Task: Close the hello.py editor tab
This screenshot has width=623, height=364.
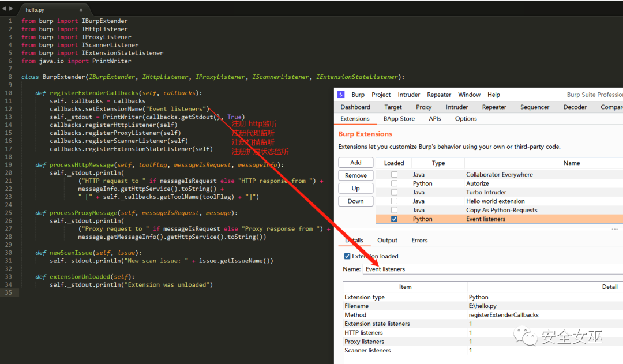Action: [x=80, y=10]
